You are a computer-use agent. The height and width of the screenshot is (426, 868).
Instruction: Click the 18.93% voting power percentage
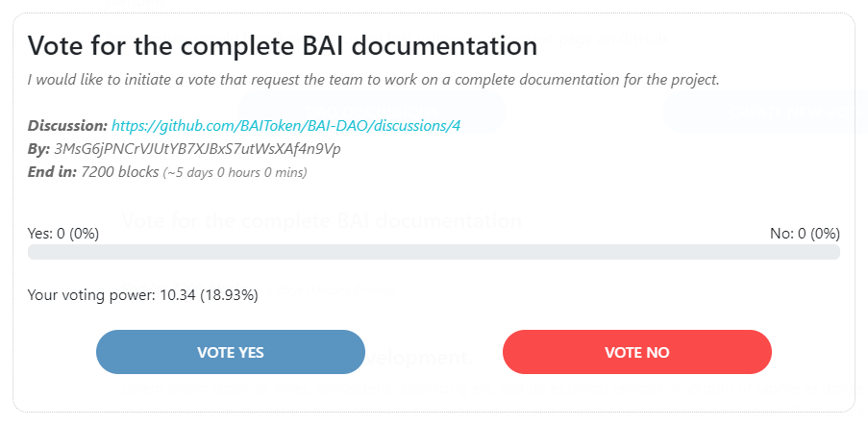coord(228,295)
